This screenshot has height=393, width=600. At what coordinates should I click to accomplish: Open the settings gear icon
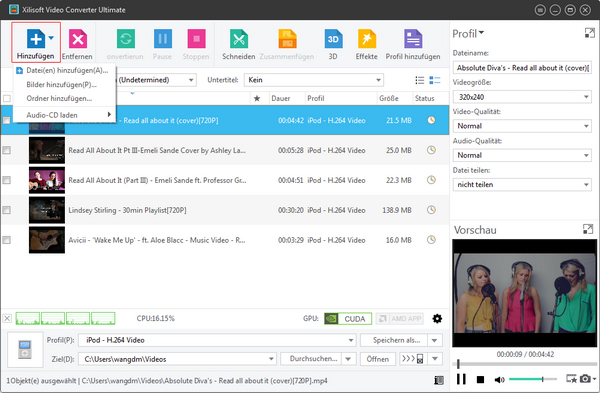point(437,318)
